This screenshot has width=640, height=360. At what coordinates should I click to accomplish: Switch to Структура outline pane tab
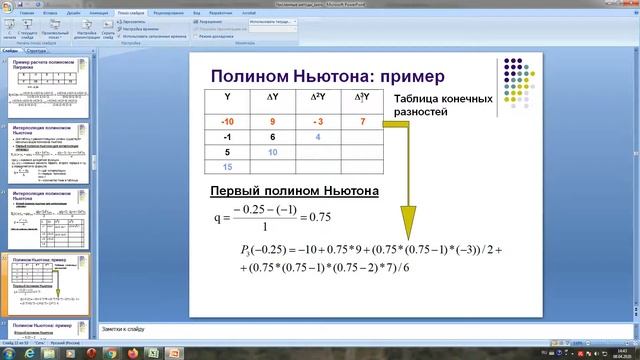(36, 51)
